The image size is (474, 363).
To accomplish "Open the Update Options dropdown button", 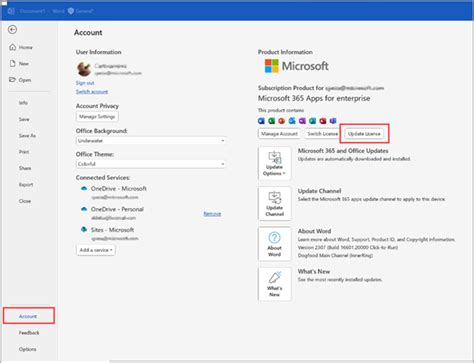I will point(274,163).
